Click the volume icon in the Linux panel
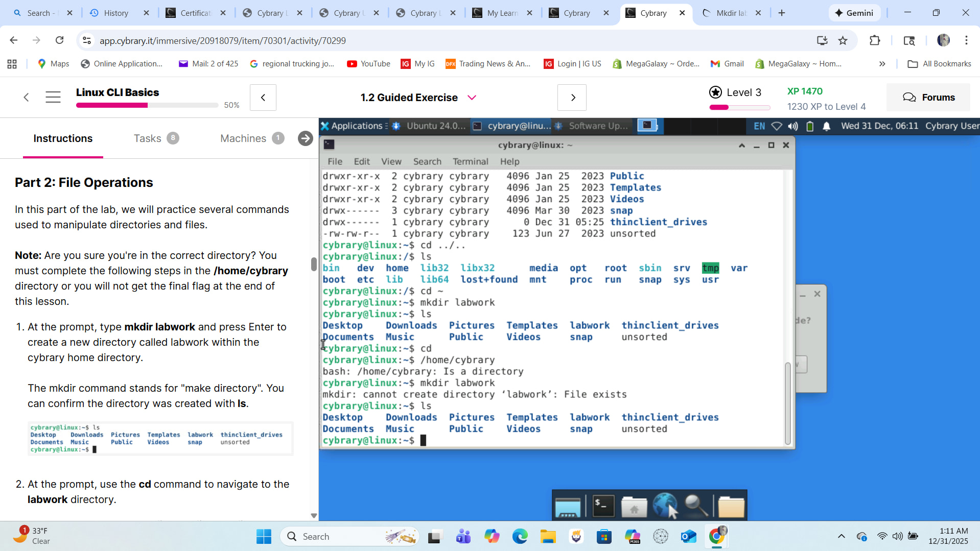The width and height of the screenshot is (980, 551). click(792, 126)
